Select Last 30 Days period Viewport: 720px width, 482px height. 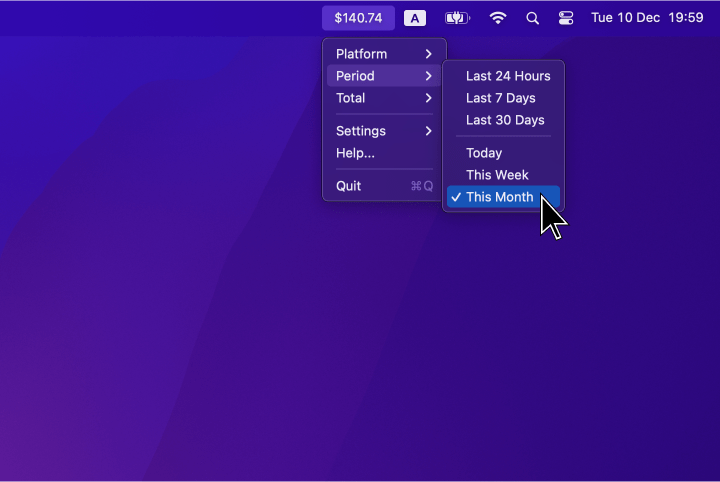[x=503, y=120]
